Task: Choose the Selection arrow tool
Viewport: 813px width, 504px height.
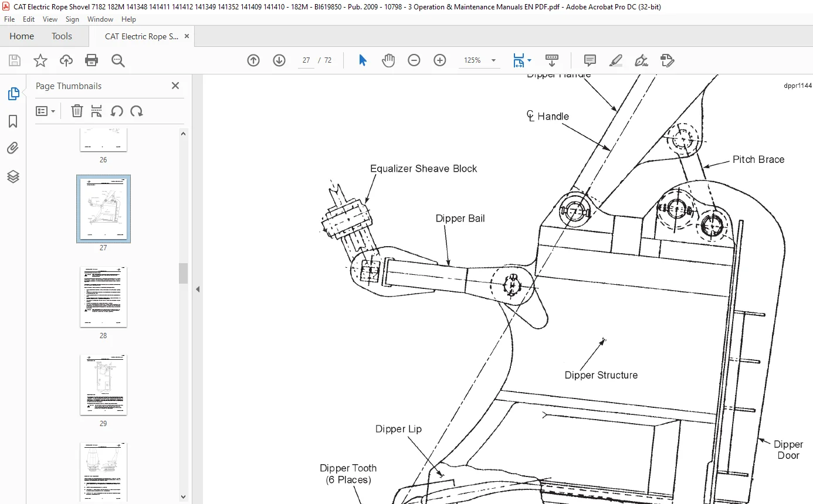Action: click(x=363, y=60)
